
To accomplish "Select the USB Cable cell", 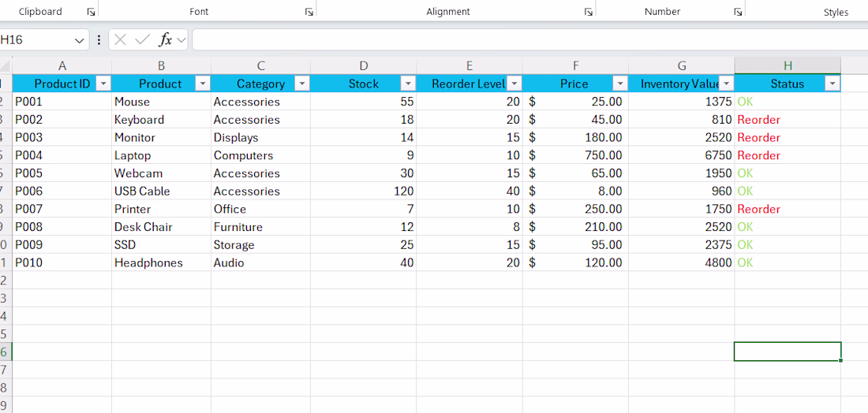I will 161,192.
